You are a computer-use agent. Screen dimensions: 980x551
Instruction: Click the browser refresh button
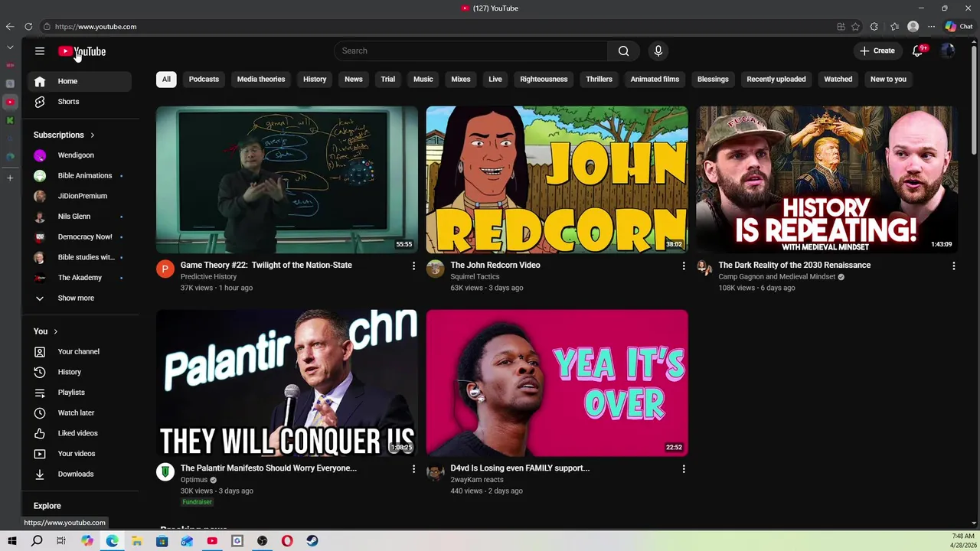28,27
